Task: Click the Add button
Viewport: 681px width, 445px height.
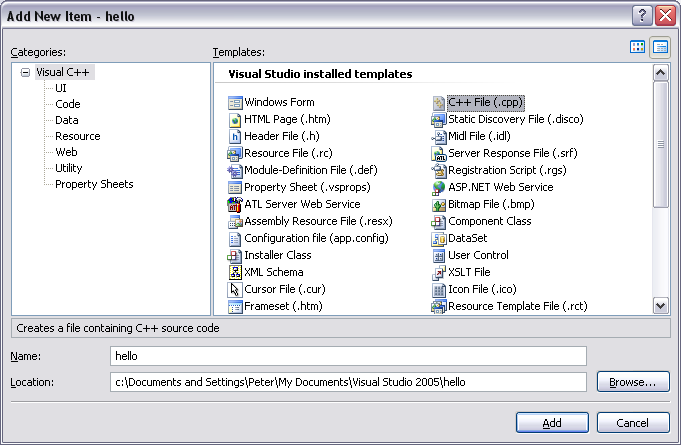Action: [x=552, y=422]
